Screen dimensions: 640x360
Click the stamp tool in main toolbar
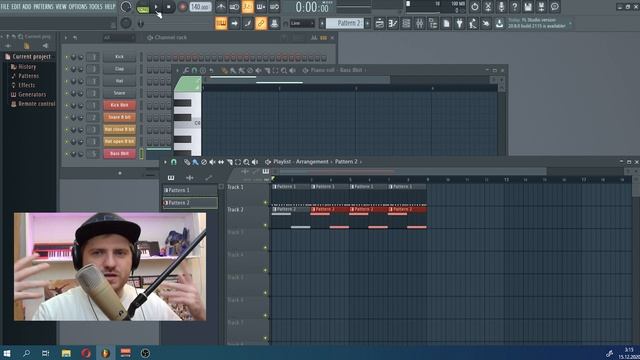pos(275,23)
